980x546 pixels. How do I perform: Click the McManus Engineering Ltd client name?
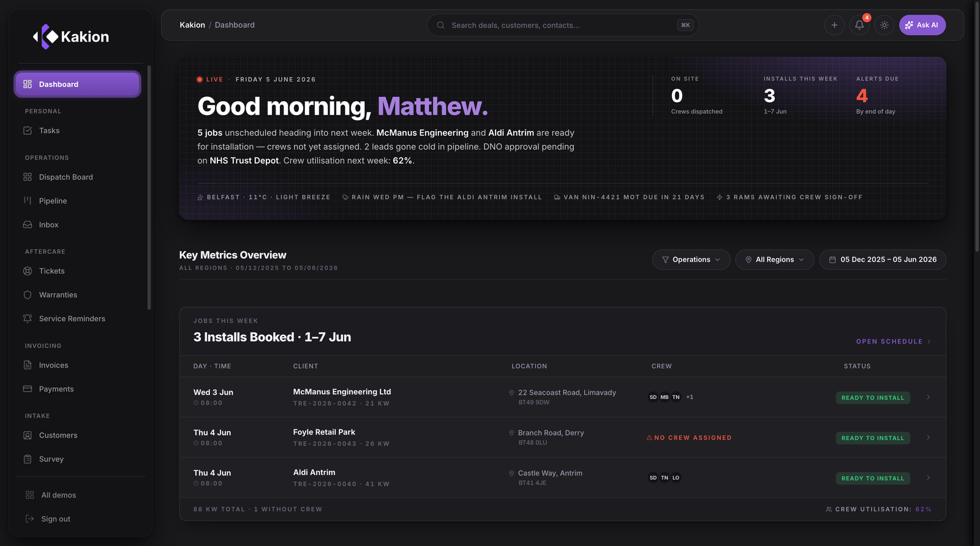pyautogui.click(x=342, y=392)
